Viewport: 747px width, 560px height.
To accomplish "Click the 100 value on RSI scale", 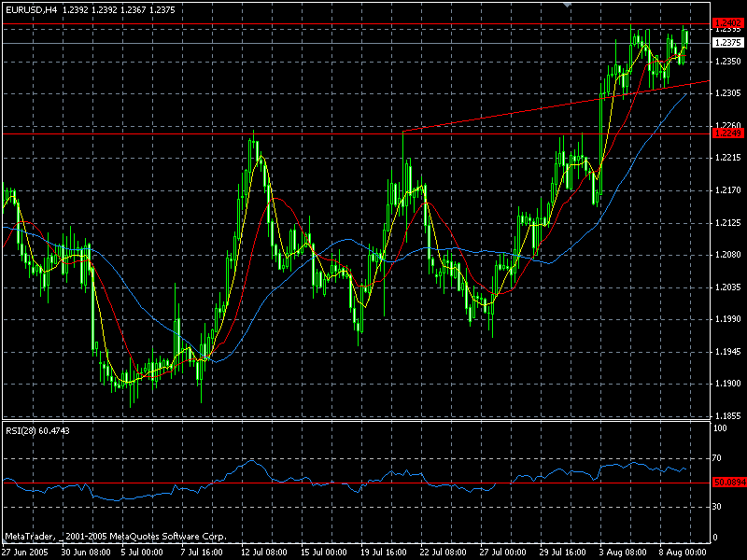I will (720, 428).
